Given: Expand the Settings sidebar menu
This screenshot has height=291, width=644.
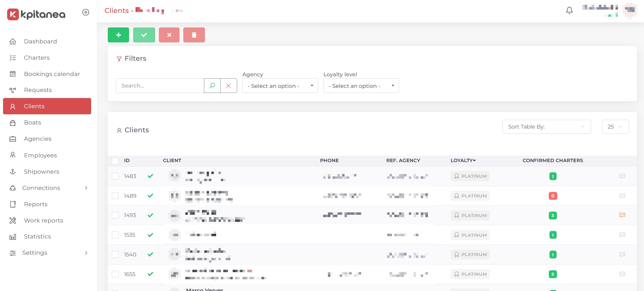Looking at the screenshot, I should coord(47,253).
